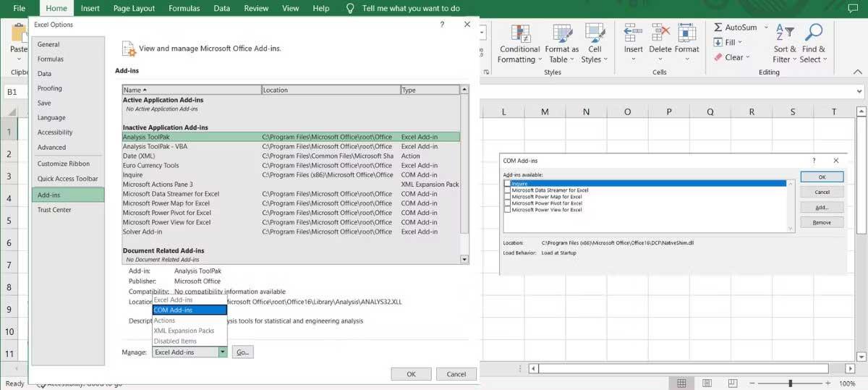868x390 pixels.
Task: Click the Find & Select magnifier icon
Action: (814, 33)
